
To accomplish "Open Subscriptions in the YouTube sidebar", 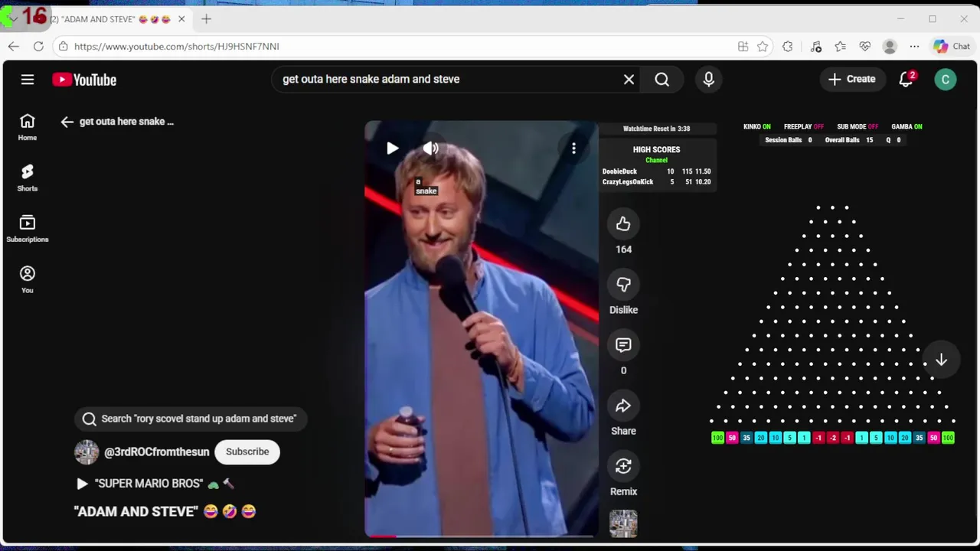I will [x=28, y=229].
